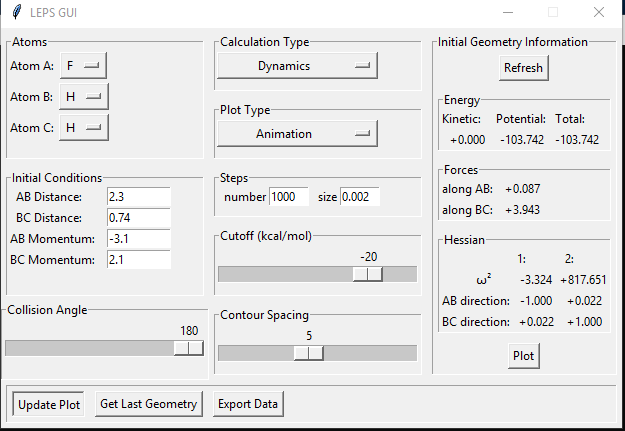
Task: Open the Atom B dropdown
Action: point(83,96)
